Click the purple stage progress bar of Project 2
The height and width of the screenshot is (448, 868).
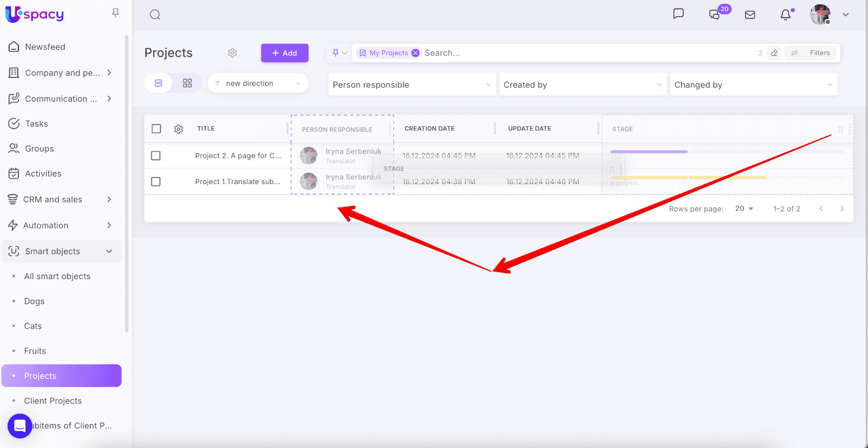click(x=649, y=152)
